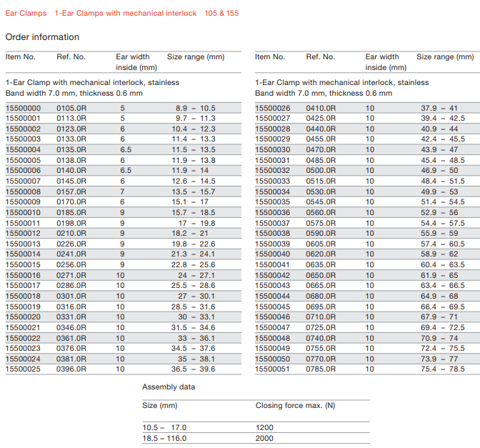The image size is (480, 448).
Task: Click item number 15500036
Action: 272,212
